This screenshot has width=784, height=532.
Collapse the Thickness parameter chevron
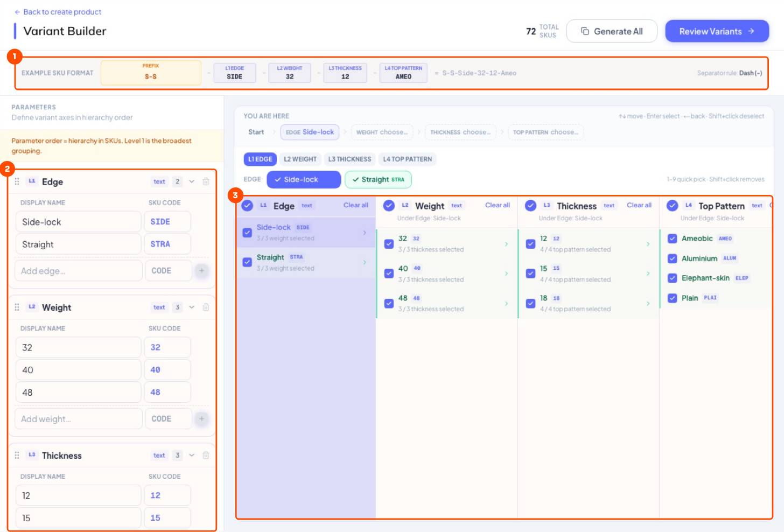click(x=192, y=455)
